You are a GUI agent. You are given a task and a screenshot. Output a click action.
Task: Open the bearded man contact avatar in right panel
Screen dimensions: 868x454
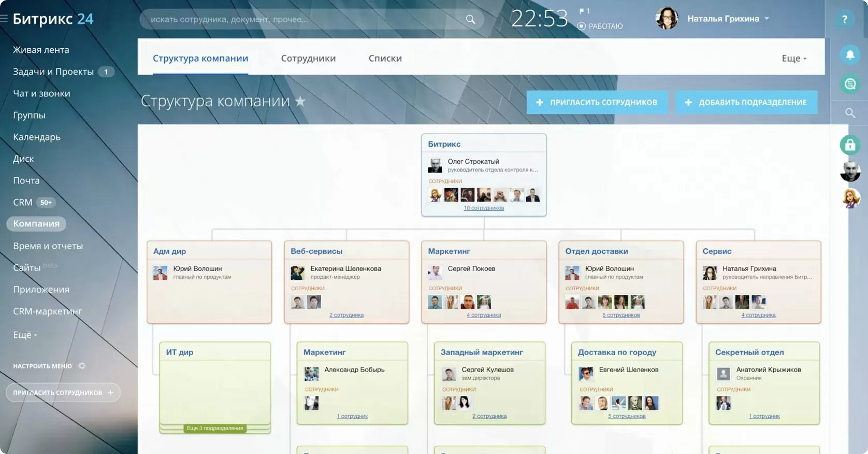click(x=850, y=172)
